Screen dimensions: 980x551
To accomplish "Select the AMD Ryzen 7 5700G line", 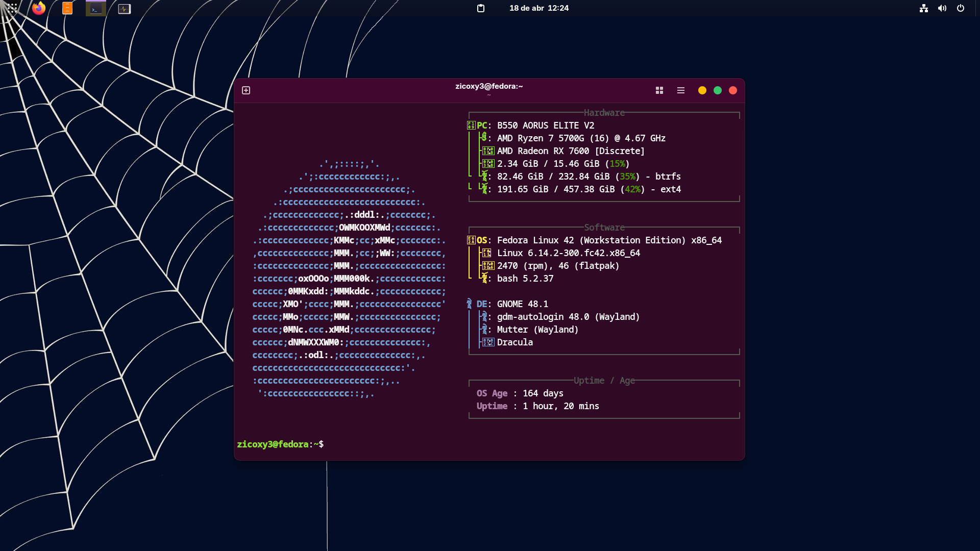I will (581, 138).
